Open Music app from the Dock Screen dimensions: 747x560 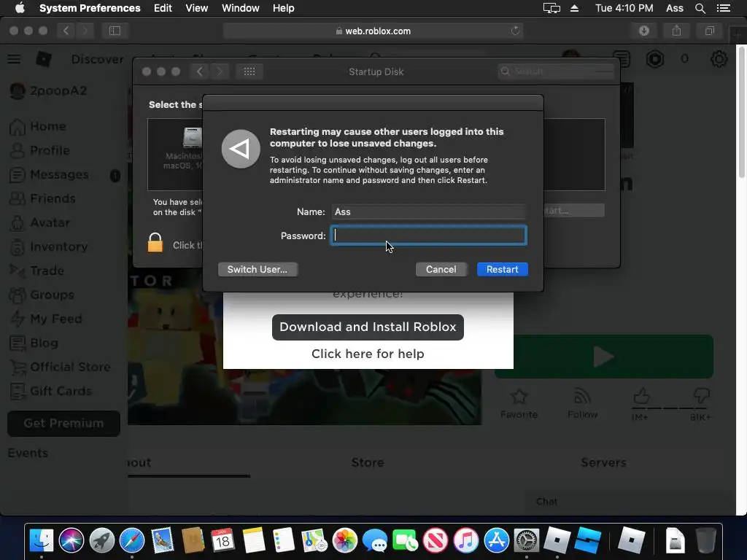point(466,540)
